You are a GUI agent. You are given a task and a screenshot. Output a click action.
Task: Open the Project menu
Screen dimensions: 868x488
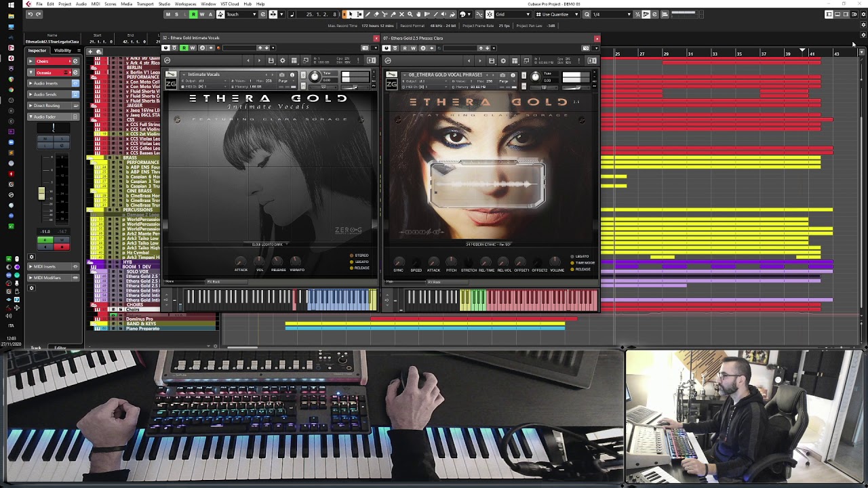64,4
